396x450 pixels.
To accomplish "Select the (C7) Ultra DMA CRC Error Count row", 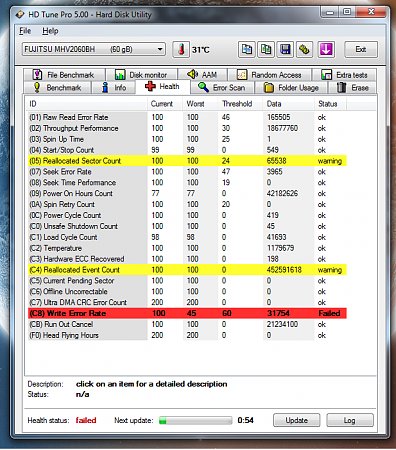I will 187,302.
